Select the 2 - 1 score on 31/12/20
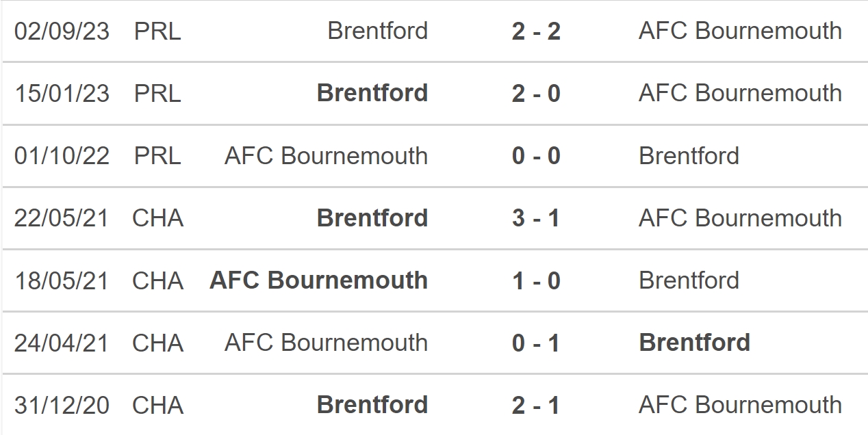Image resolution: width=868 pixels, height=435 pixels. tap(536, 405)
